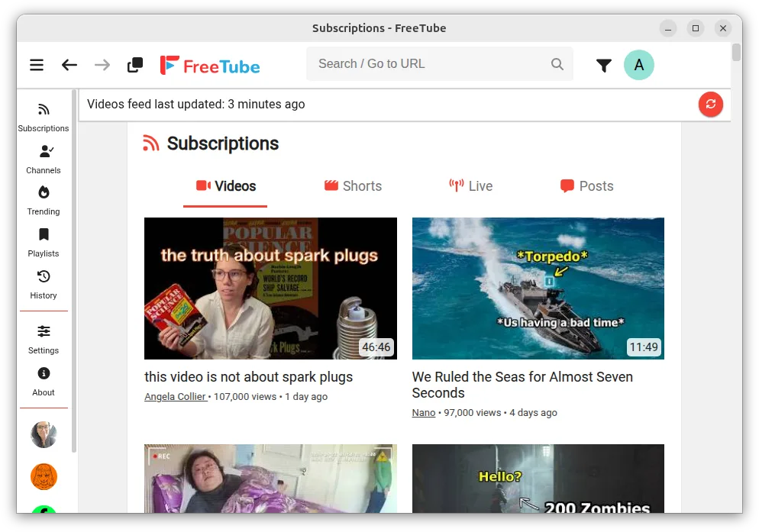Open Playlists in the sidebar
Image resolution: width=759 pixels, height=532 pixels.
click(44, 243)
